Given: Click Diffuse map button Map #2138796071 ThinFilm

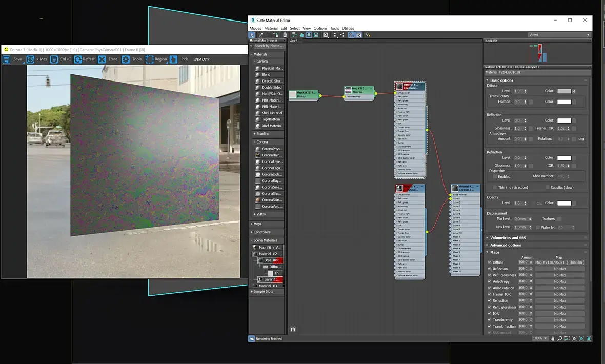Looking at the screenshot, I should pos(560,262).
